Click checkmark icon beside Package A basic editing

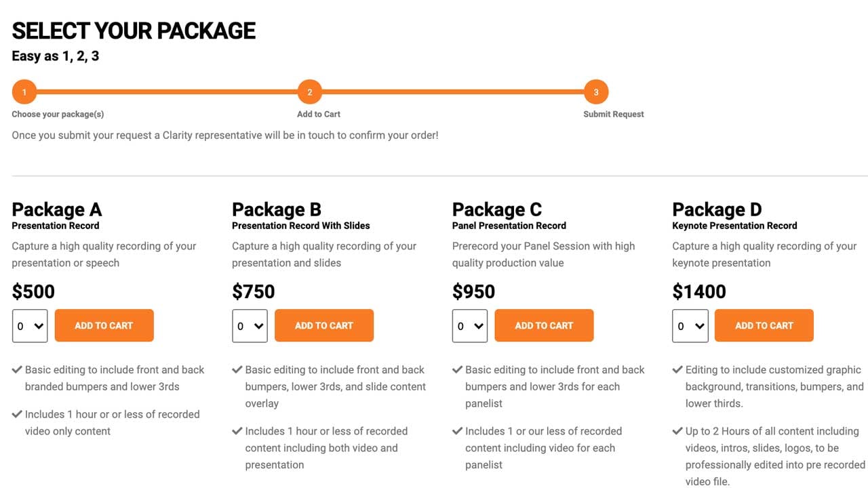17,370
